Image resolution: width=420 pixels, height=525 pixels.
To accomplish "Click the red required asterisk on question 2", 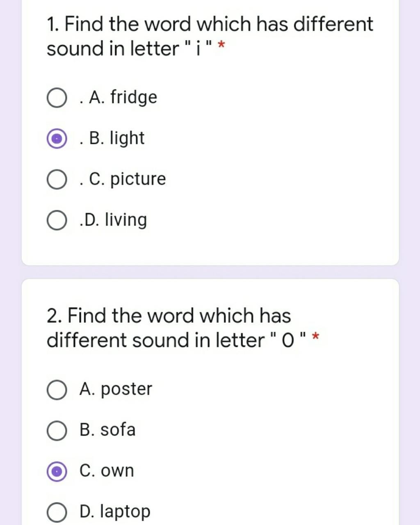I will click(315, 338).
